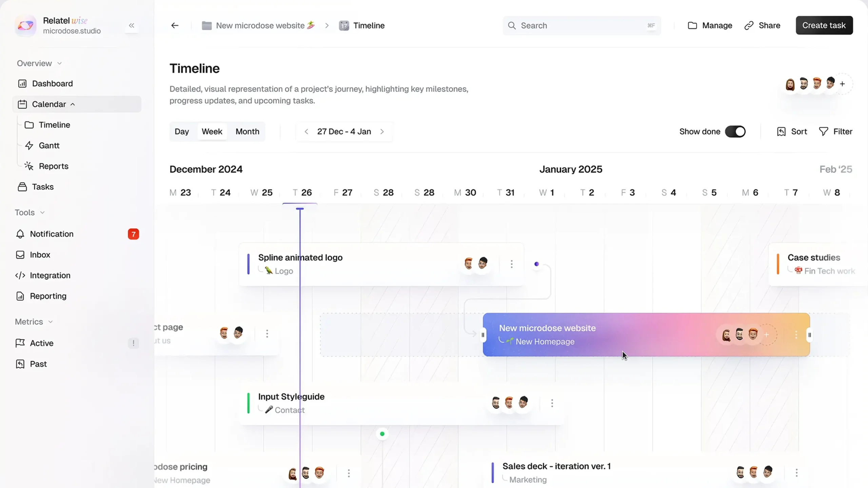Open three-dot menu on Spline animated logo
The width and height of the screenshot is (868, 488).
511,264
